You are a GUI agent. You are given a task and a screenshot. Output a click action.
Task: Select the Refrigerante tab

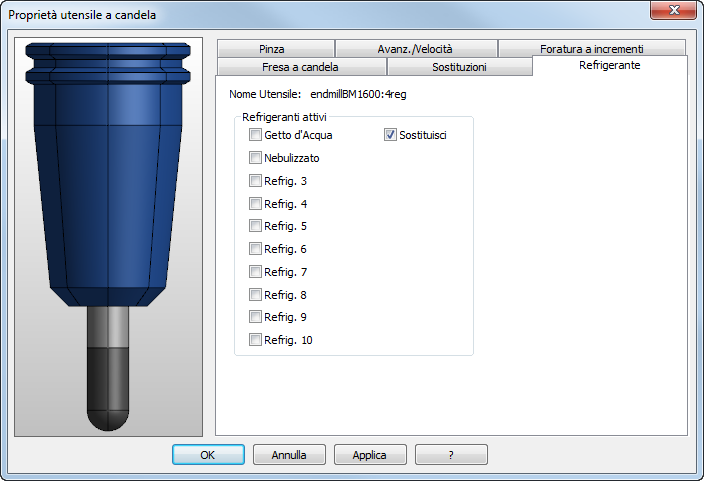point(610,66)
